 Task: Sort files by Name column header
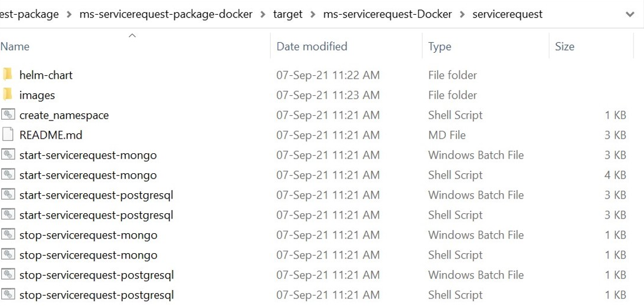point(15,46)
